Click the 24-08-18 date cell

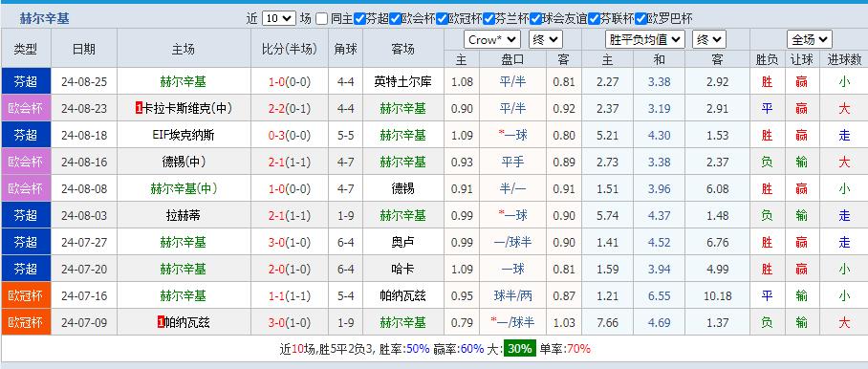click(x=83, y=135)
